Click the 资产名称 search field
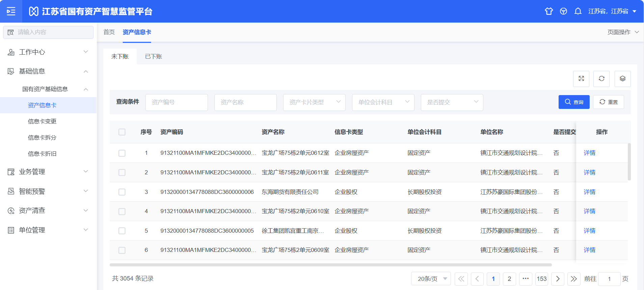644x290 pixels. click(x=245, y=102)
